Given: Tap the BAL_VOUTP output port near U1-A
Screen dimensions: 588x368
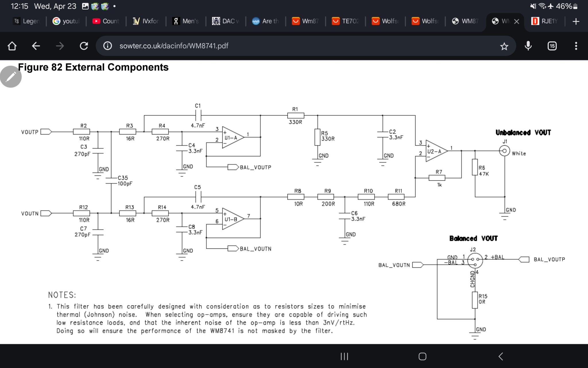Looking at the screenshot, I should pyautogui.click(x=249, y=167).
